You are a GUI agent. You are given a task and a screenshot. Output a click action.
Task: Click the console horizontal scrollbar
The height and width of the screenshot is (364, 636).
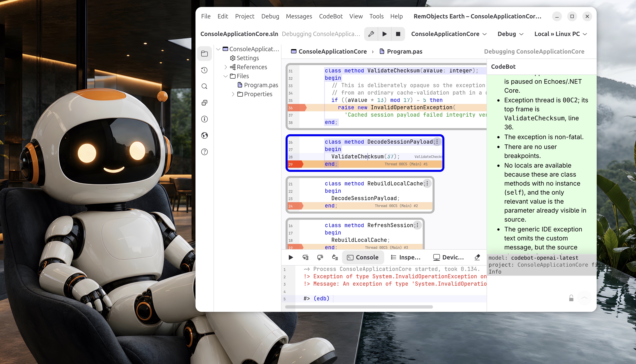coord(359,307)
